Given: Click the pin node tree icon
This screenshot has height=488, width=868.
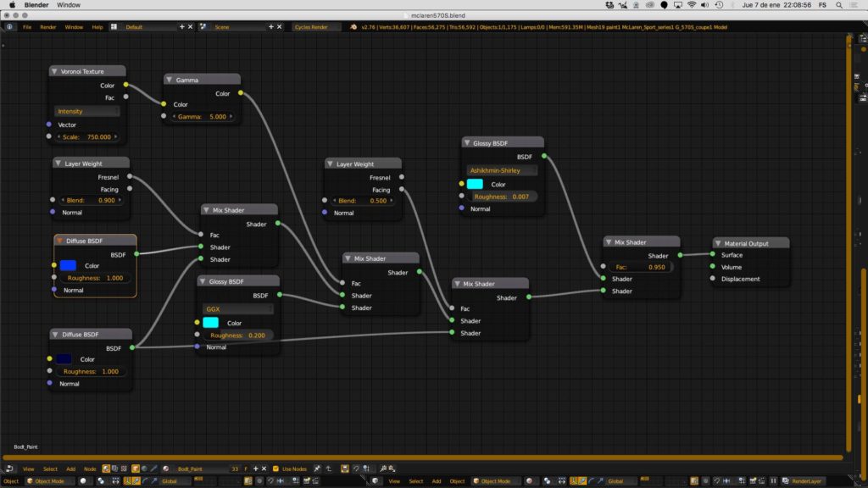Looking at the screenshot, I should point(317,469).
